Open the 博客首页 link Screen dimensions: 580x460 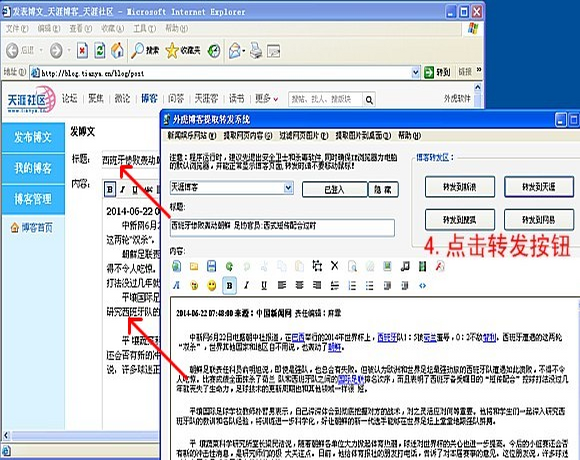pos(32,227)
